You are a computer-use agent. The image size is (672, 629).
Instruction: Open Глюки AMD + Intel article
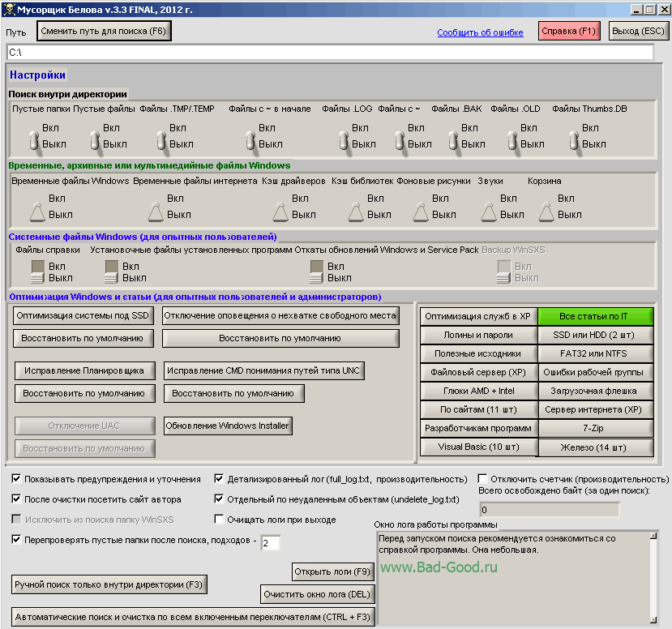[x=478, y=392]
